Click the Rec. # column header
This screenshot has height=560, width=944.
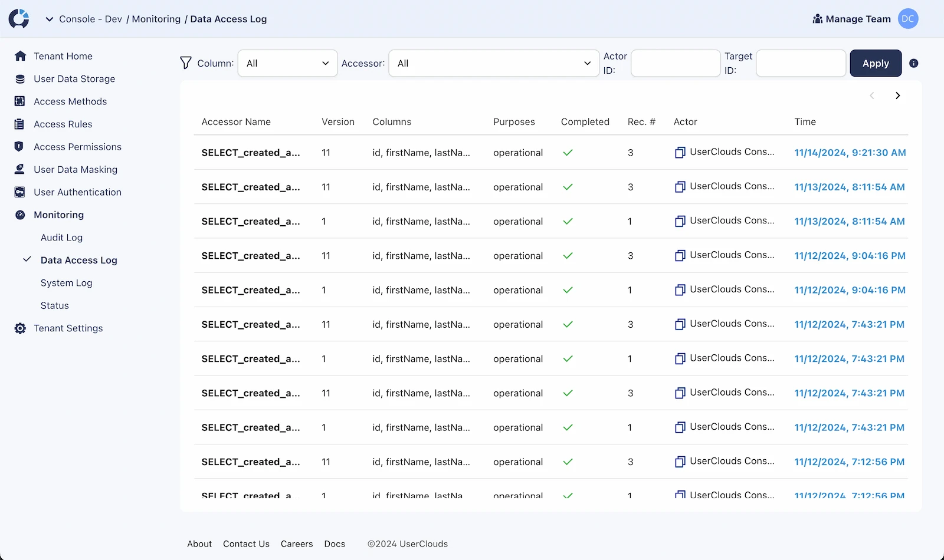[x=641, y=122]
